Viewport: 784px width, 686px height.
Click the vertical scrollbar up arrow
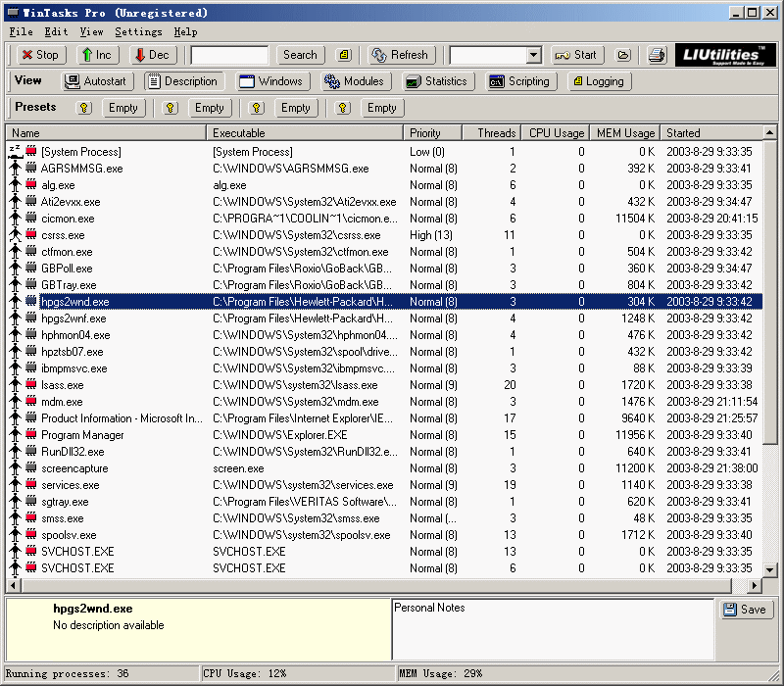[x=770, y=132]
